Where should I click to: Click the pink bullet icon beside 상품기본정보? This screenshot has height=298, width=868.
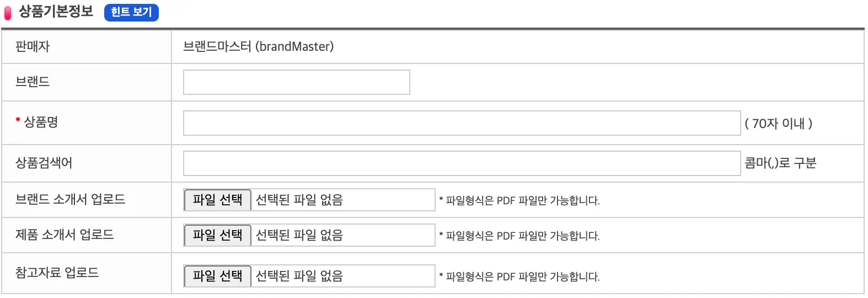click(8, 13)
